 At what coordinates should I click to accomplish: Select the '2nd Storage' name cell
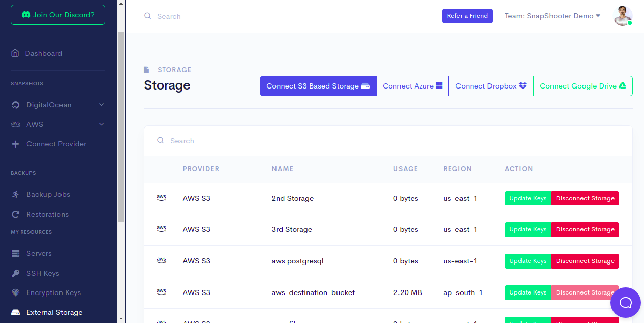click(293, 198)
